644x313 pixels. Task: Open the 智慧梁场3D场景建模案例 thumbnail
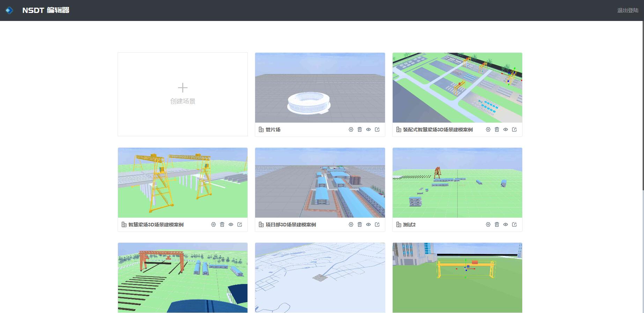183,183
